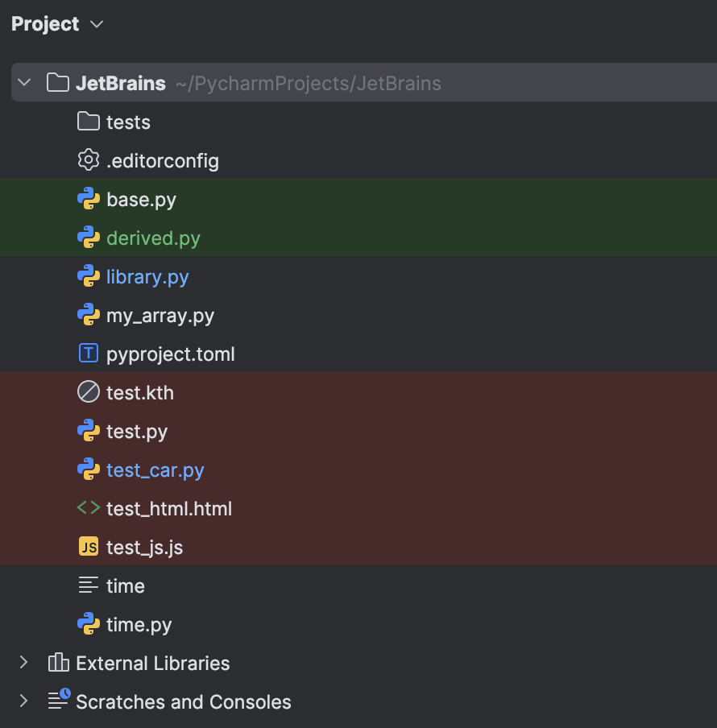Expand Scratches and Consoles
This screenshot has width=717, height=728.
[23, 701]
